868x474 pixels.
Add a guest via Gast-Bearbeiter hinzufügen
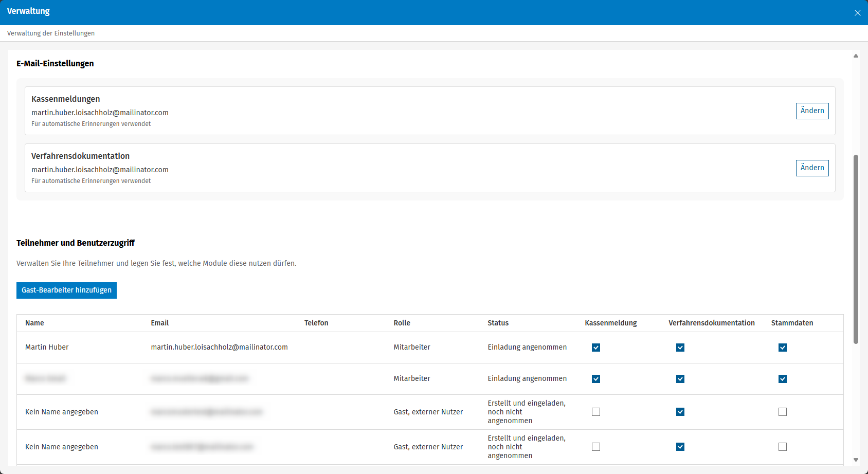pyautogui.click(x=66, y=290)
